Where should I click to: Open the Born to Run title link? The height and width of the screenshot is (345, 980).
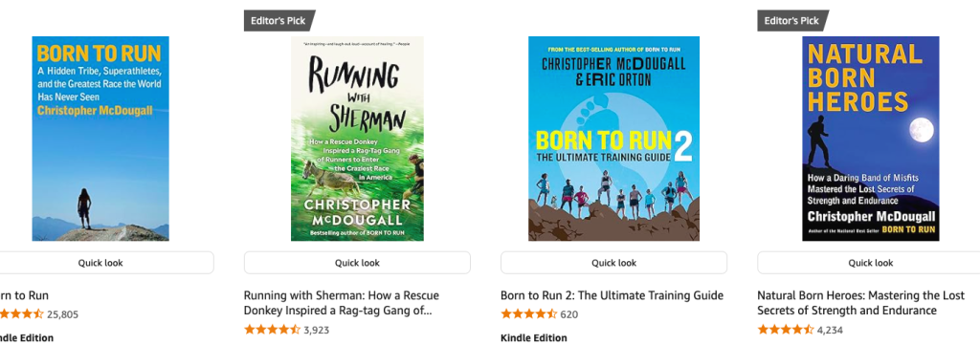point(24,295)
